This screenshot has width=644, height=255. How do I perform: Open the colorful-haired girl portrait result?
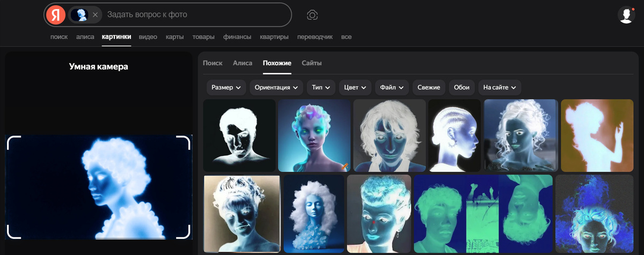pos(314,135)
